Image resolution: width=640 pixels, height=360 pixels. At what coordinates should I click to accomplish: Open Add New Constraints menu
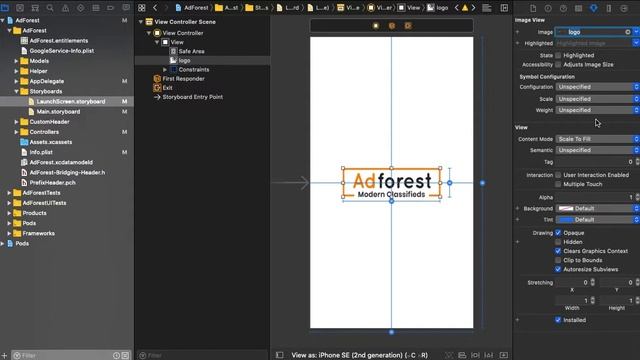coord(476,355)
